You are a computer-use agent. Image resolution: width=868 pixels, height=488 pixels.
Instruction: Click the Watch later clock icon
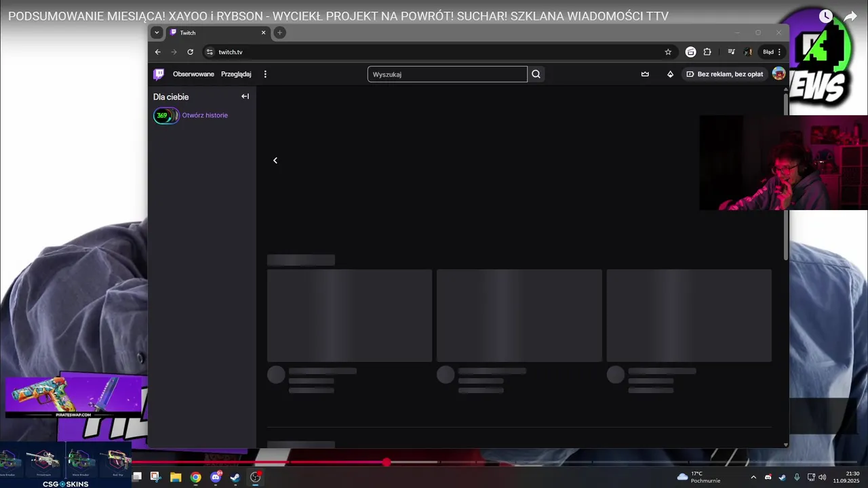point(825,16)
